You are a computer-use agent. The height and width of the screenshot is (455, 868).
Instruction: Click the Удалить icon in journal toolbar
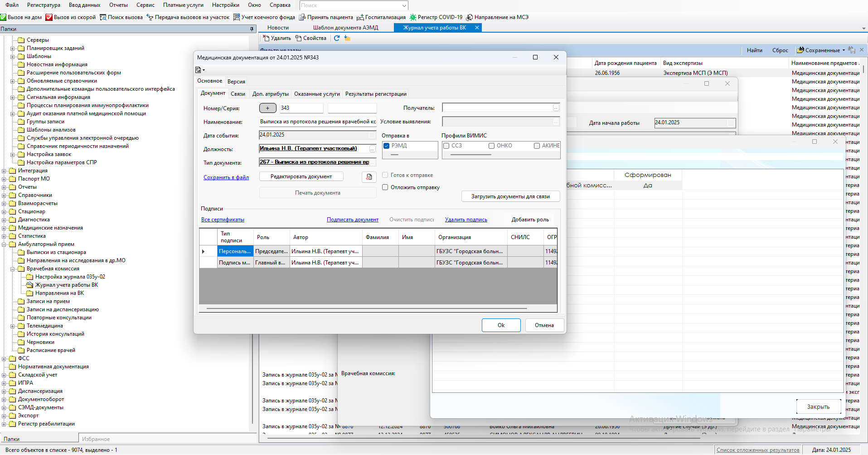[x=266, y=38]
